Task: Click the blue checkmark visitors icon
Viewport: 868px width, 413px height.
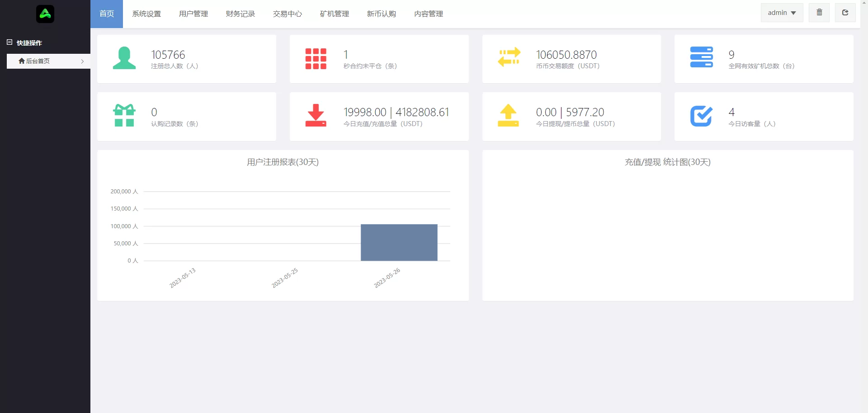Action: point(701,116)
